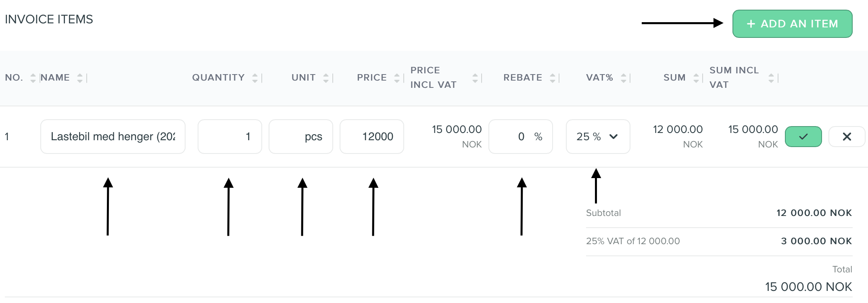Sort by UNIT column sort icon
The image size is (868, 303).
[326, 78]
